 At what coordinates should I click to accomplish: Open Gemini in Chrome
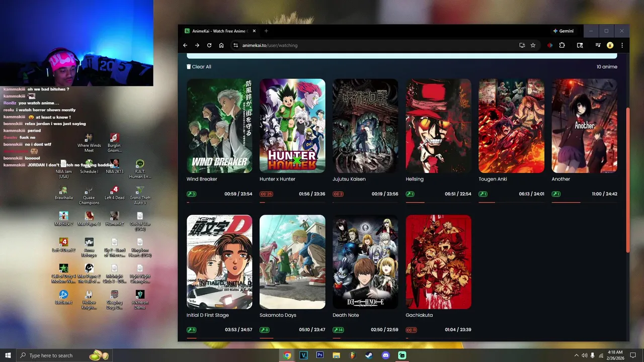click(563, 31)
